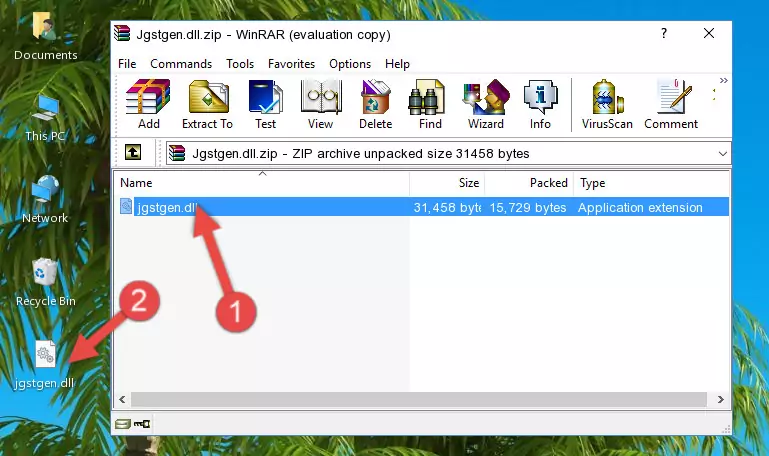769x456 pixels.
Task: Click the horizontal scrollbar left arrow
Action: (123, 399)
